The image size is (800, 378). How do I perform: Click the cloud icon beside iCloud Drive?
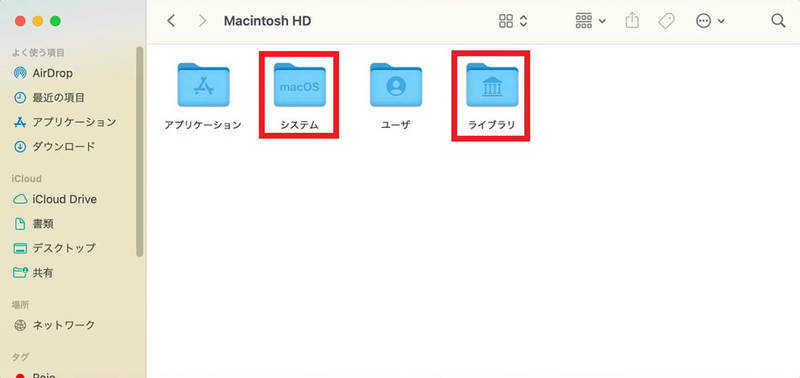pyautogui.click(x=20, y=199)
